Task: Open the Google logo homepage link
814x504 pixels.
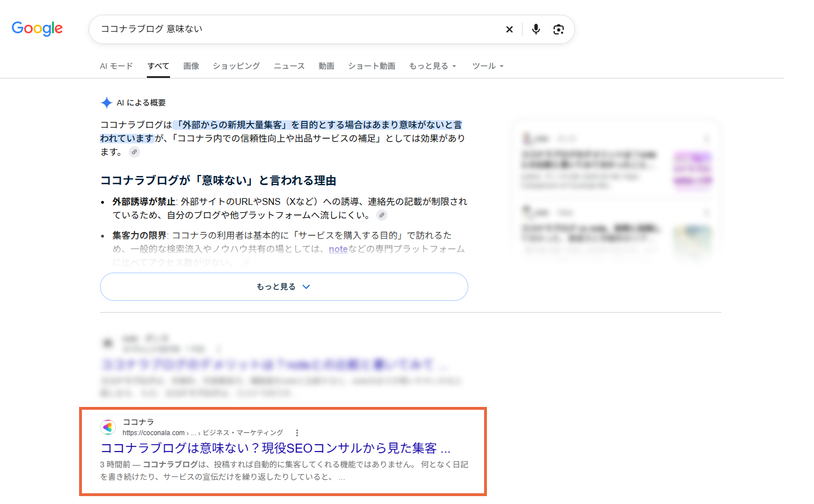Action: pyautogui.click(x=37, y=28)
